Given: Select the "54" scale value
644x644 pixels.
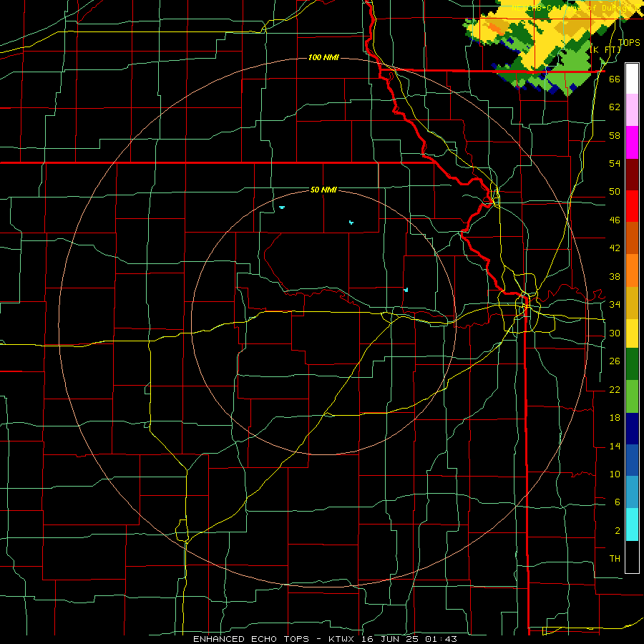Looking at the screenshot, I should [x=615, y=163].
